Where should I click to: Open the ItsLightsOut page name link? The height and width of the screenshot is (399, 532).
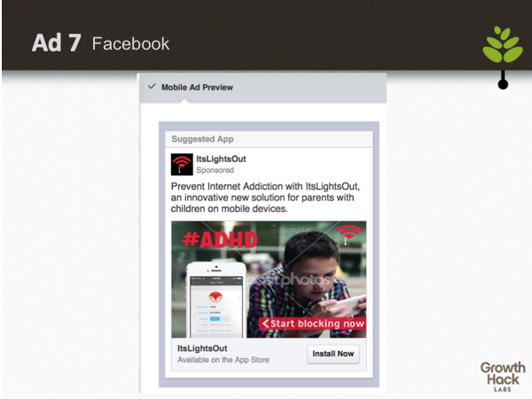point(221,159)
